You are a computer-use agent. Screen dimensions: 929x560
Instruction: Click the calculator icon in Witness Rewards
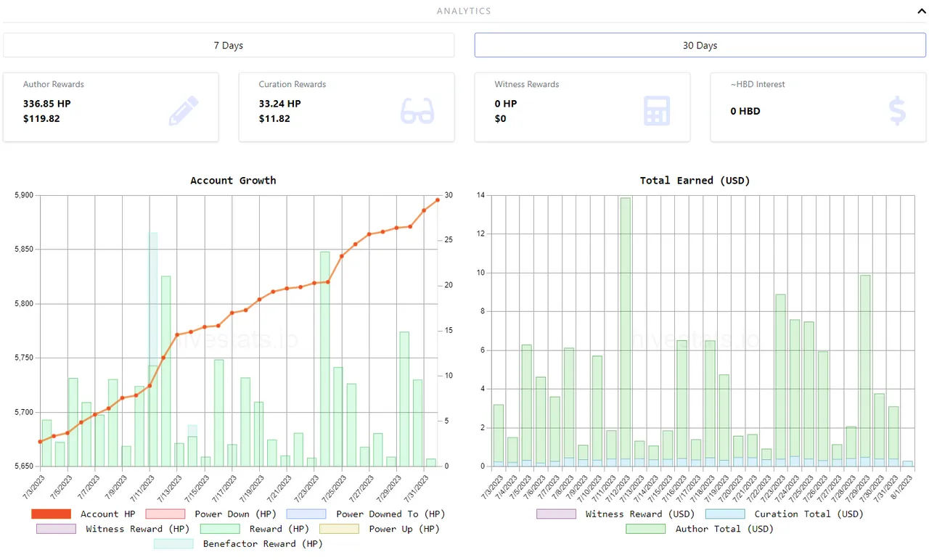pos(656,111)
